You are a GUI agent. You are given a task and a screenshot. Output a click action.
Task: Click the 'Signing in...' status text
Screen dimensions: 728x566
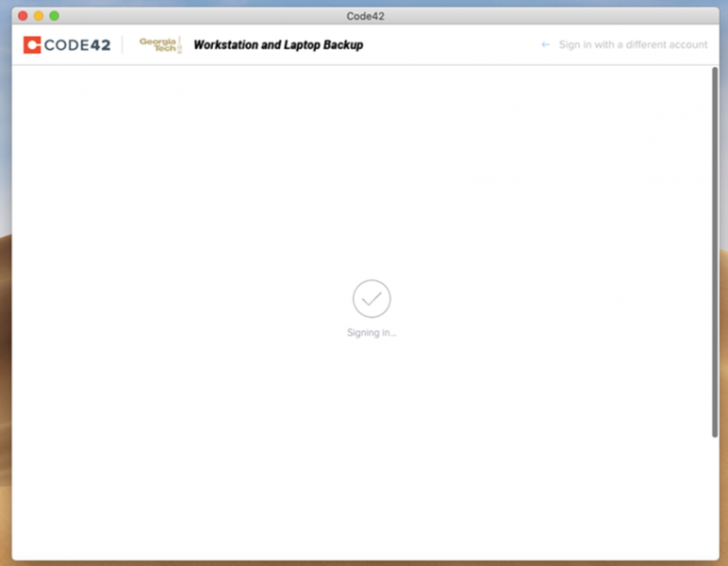372,333
